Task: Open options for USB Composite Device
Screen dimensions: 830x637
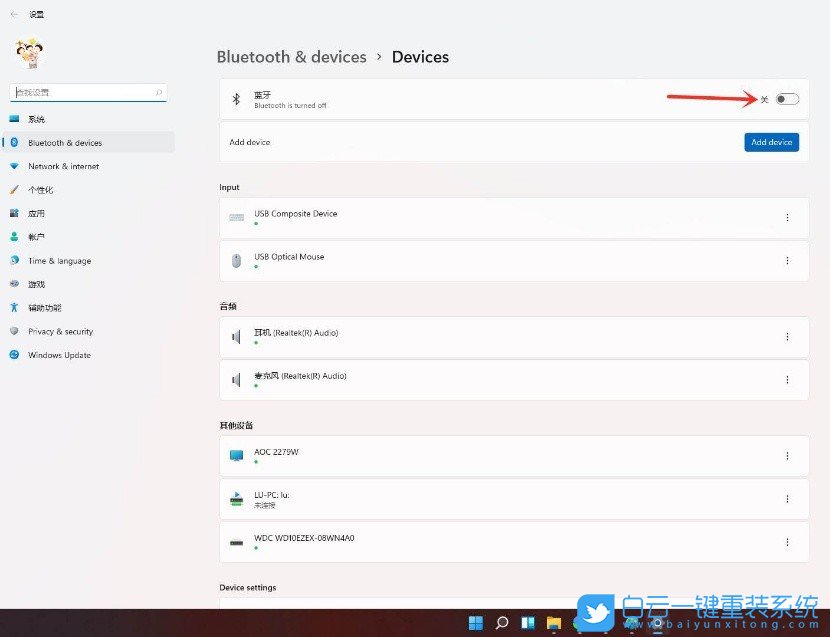Action: pos(787,218)
